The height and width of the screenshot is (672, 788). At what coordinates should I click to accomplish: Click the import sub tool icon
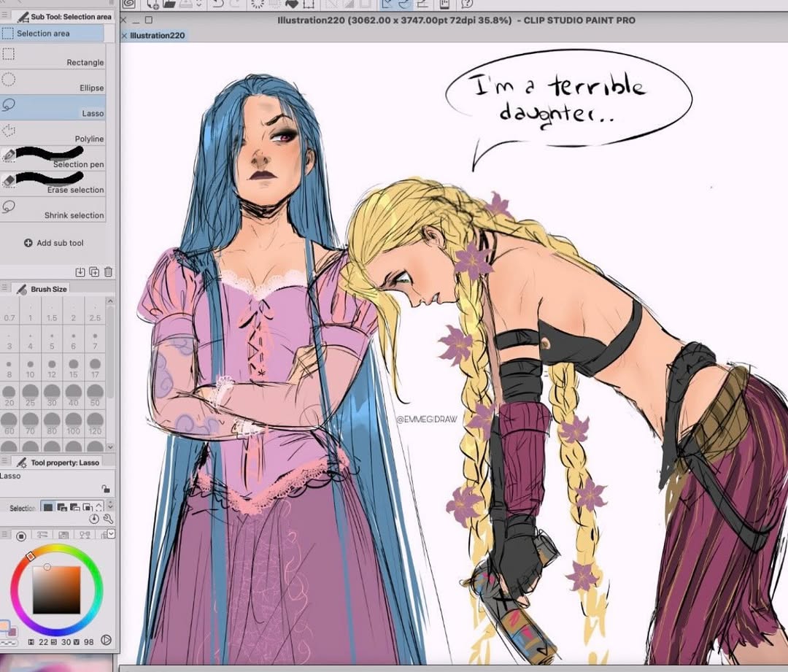pos(80,272)
